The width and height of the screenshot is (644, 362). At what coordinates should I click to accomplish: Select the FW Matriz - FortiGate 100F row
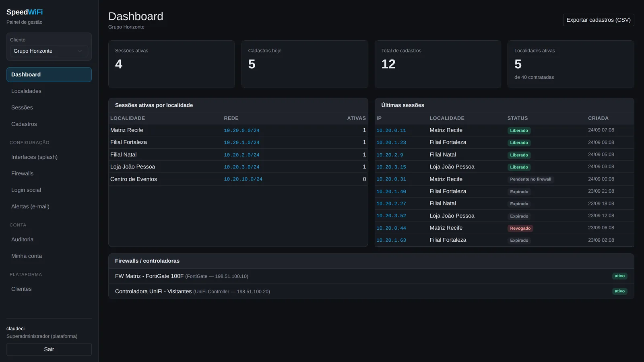(371, 276)
